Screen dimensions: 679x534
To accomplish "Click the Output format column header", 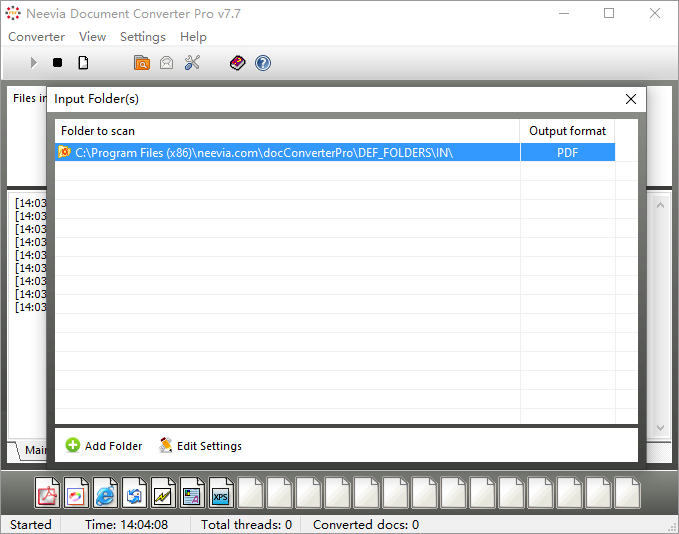I will point(567,131).
